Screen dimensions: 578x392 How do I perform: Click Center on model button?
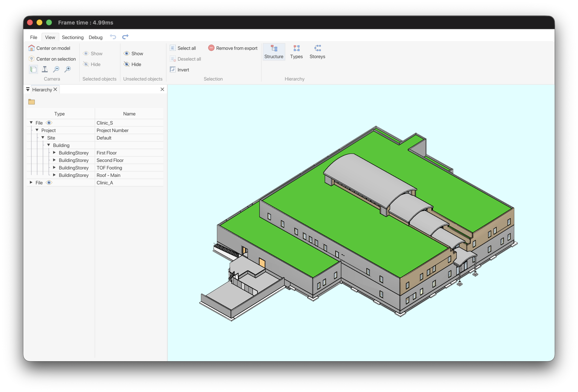click(x=49, y=48)
